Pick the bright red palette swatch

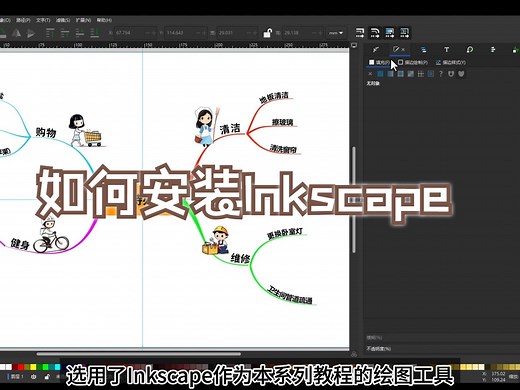(x=21, y=367)
